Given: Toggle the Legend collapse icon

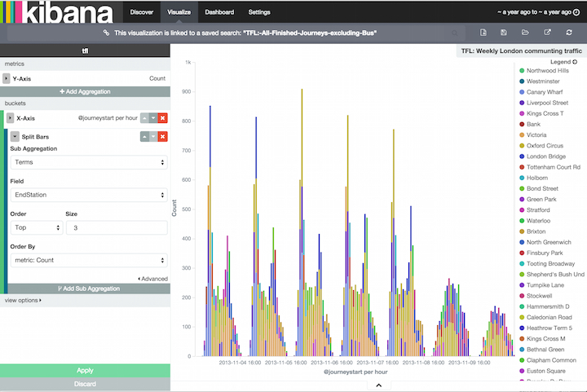Looking at the screenshot, I should pyautogui.click(x=576, y=62).
